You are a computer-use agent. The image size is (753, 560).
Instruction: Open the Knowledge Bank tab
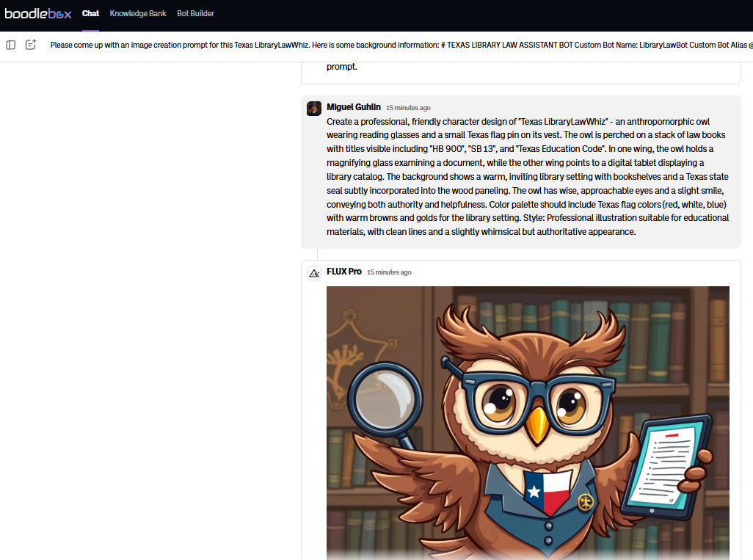tap(138, 14)
